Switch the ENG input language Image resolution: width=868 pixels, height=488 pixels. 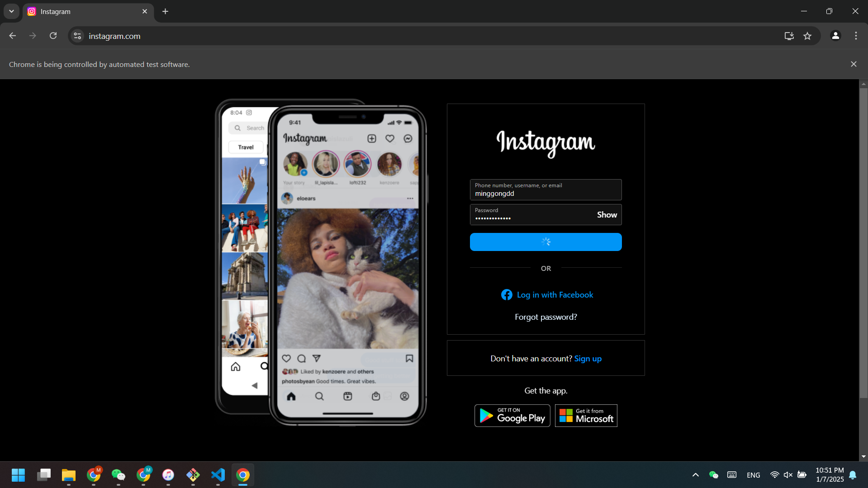(x=754, y=475)
